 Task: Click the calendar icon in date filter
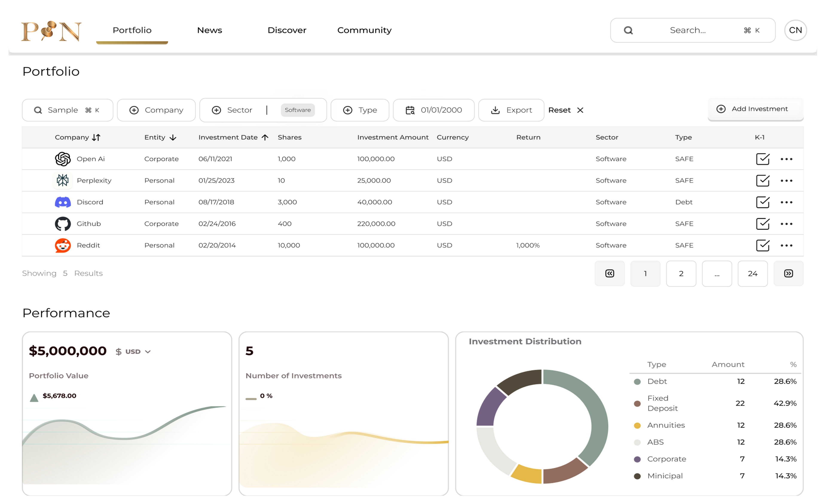coord(410,110)
